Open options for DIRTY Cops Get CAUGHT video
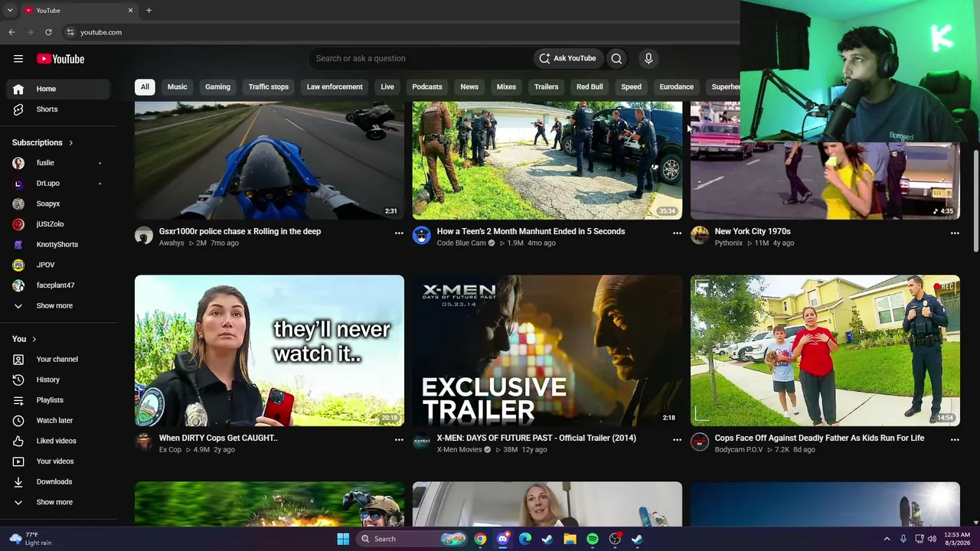Image resolution: width=980 pixels, height=551 pixels. [x=399, y=439]
